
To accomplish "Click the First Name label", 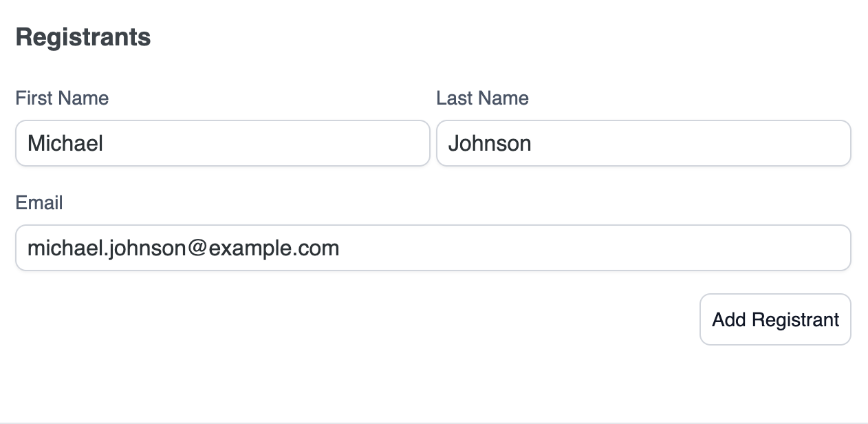I will click(62, 98).
